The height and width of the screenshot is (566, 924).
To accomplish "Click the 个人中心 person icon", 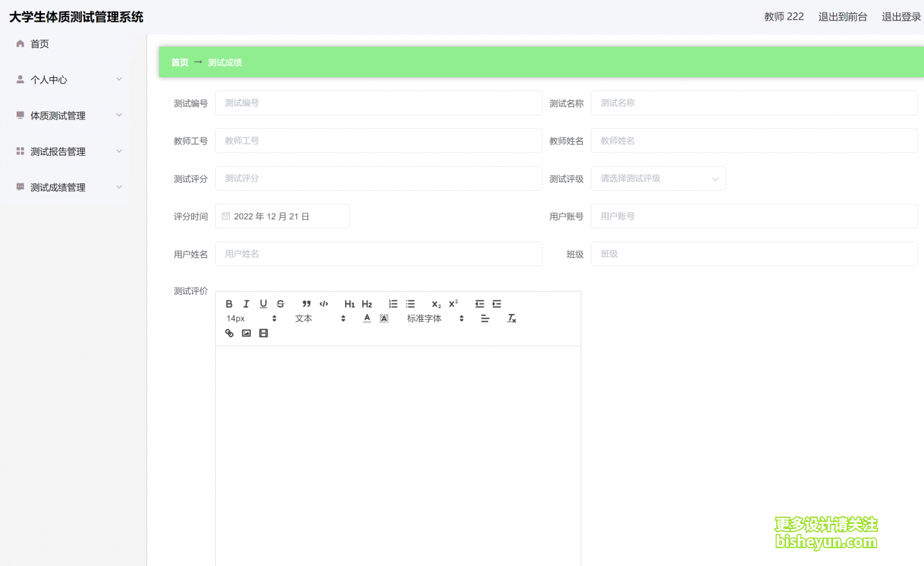I will pyautogui.click(x=20, y=79).
